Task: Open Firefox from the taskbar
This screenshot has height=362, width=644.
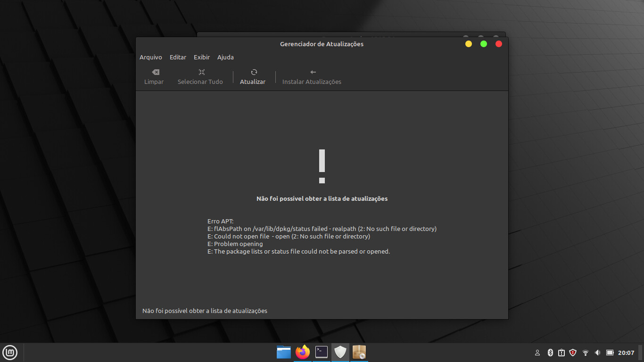Action: click(303, 352)
